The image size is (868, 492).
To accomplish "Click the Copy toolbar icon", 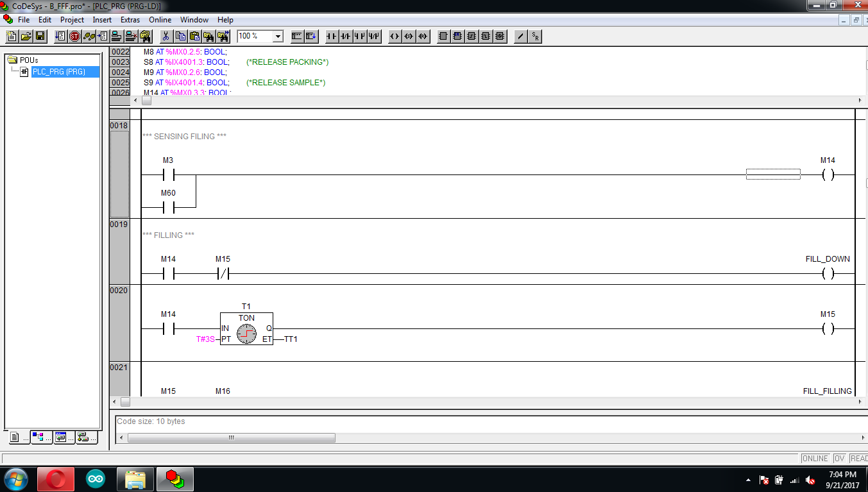I will pos(180,36).
